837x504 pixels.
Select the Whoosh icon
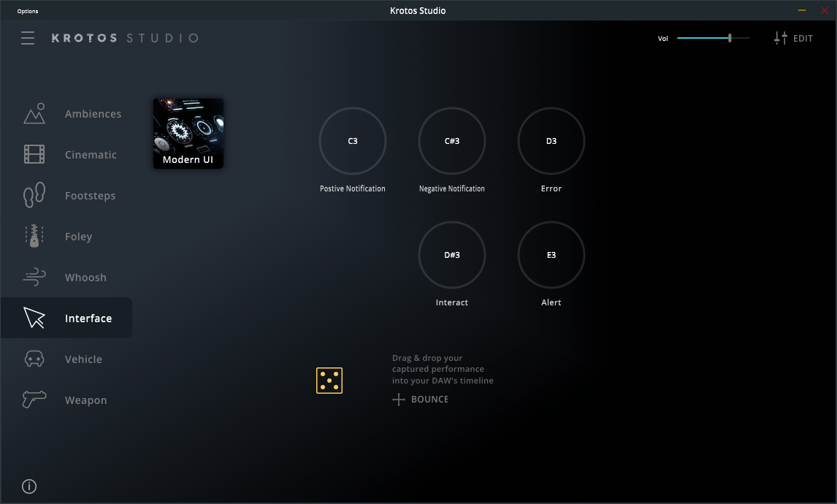[34, 277]
